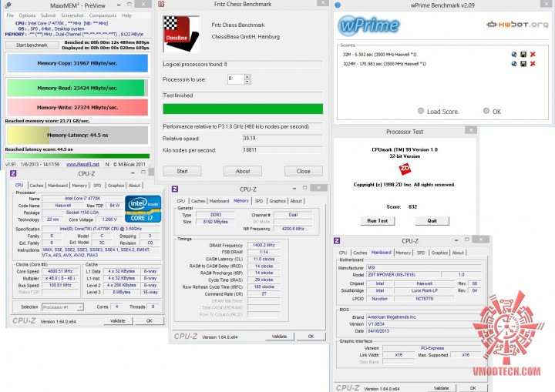
Task: Switch to Graphics tab in CPU-Z Memory window
Action: pyautogui.click(x=277, y=201)
